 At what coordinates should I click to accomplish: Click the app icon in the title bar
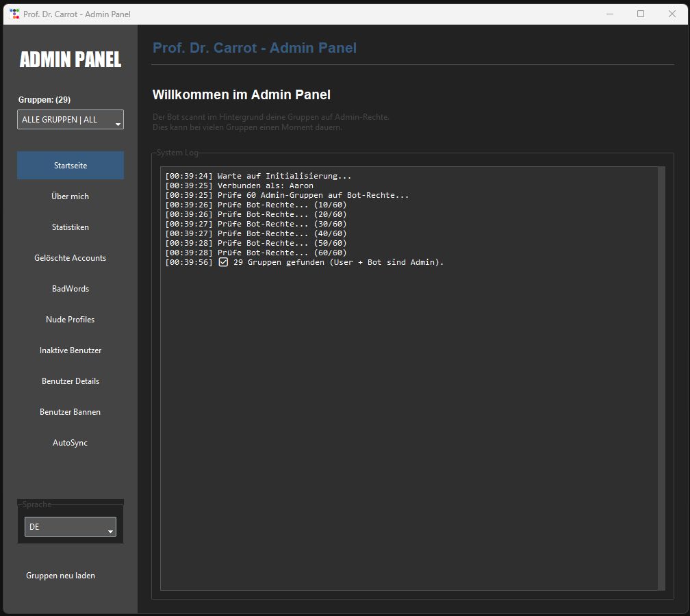coord(14,14)
